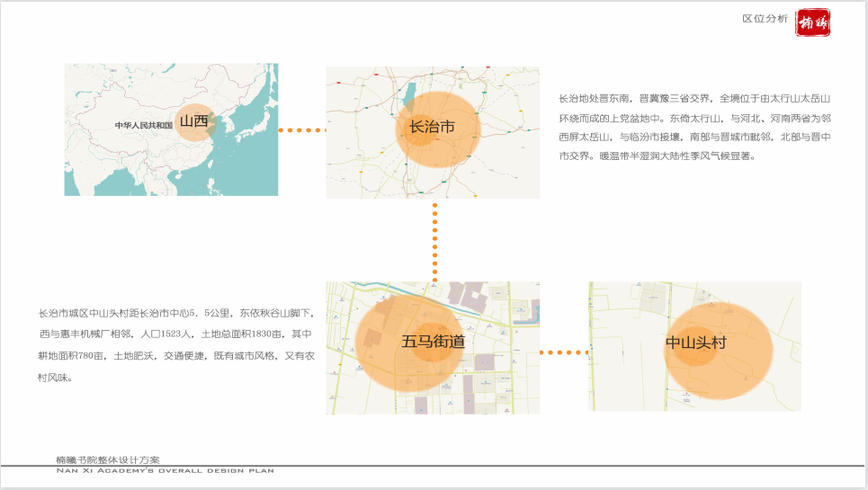Image resolution: width=868 pixels, height=490 pixels.
Task: Select the 中华人民共和国 label on the map
Action: [143, 126]
